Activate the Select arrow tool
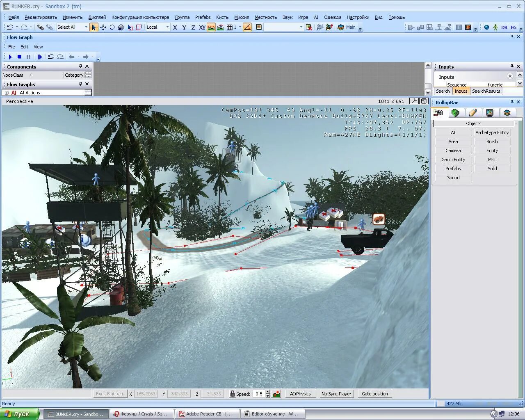 (x=94, y=27)
